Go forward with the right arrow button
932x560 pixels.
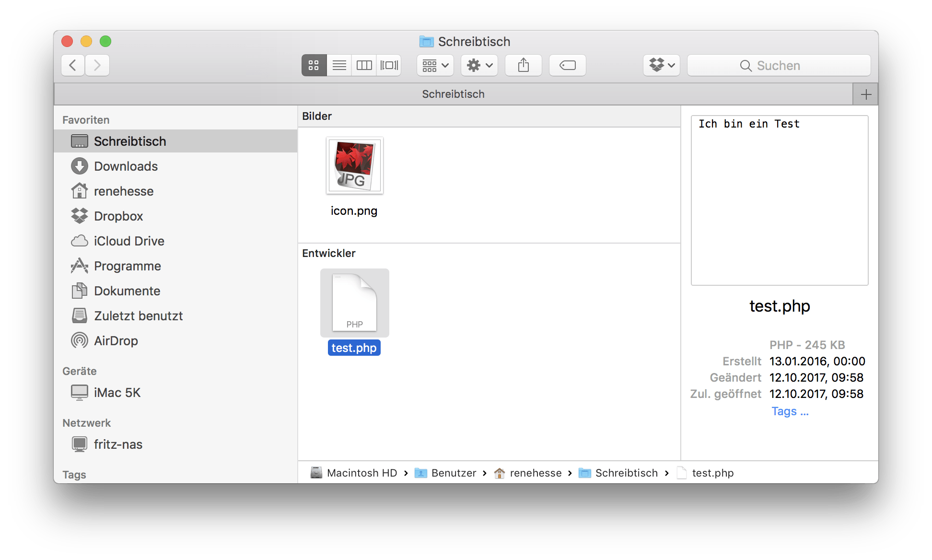[x=97, y=65]
